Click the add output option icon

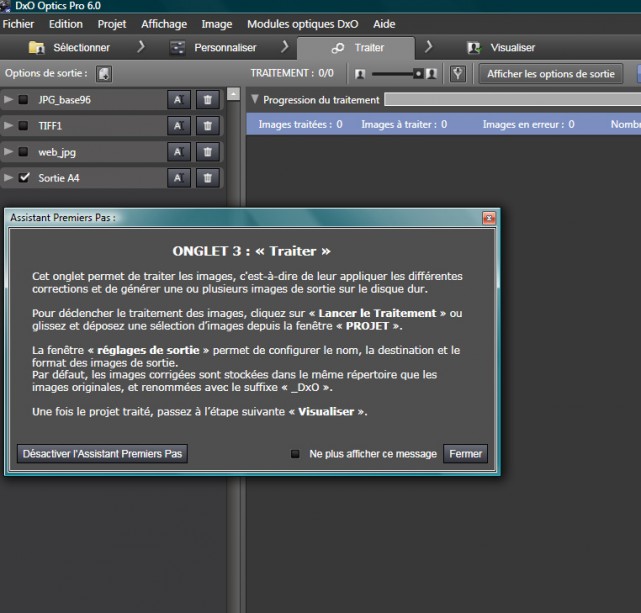[104, 74]
